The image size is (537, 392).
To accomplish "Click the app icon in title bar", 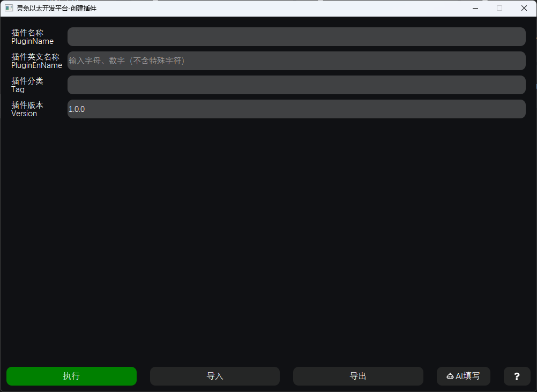I will (x=9, y=8).
